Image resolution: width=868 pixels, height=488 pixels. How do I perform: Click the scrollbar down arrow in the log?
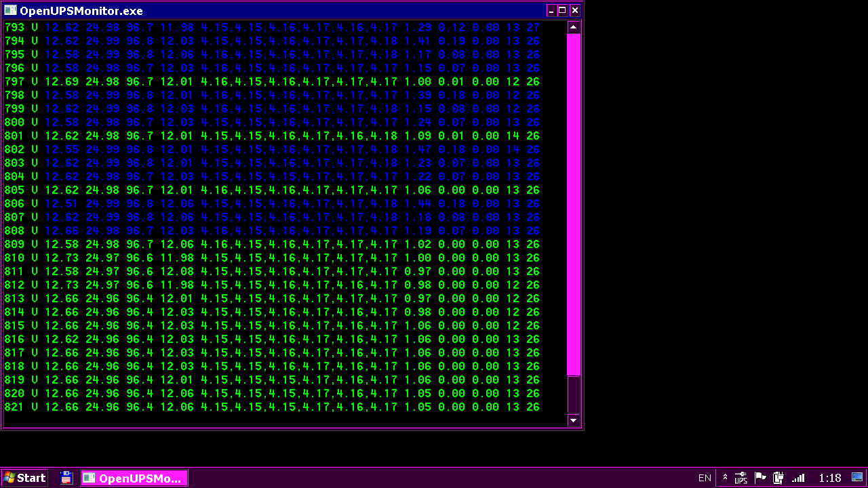[574, 420]
